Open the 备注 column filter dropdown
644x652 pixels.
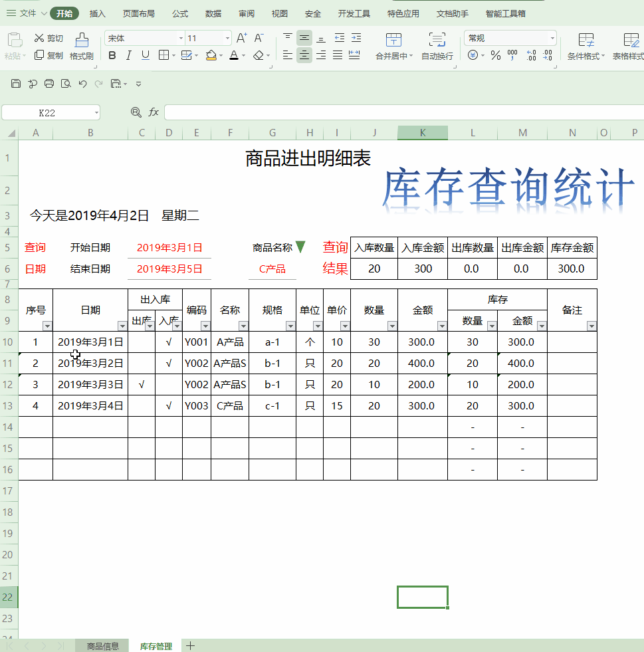[591, 326]
